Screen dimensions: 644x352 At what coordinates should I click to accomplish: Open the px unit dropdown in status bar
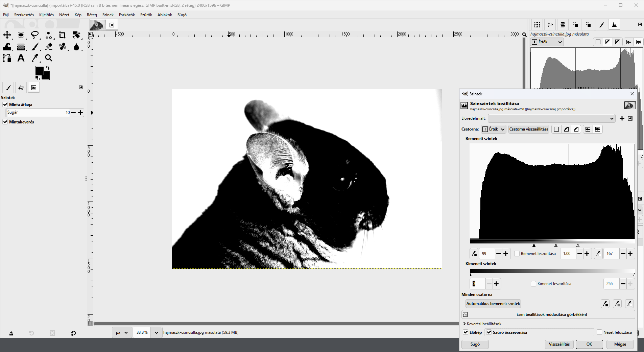122,332
